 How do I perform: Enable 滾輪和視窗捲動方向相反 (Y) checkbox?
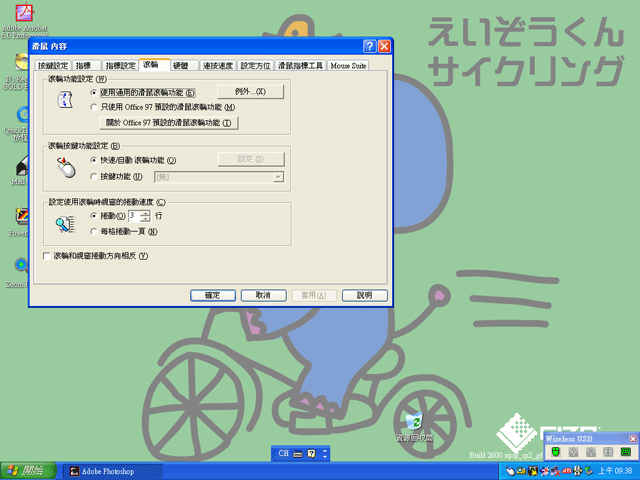pyautogui.click(x=47, y=256)
